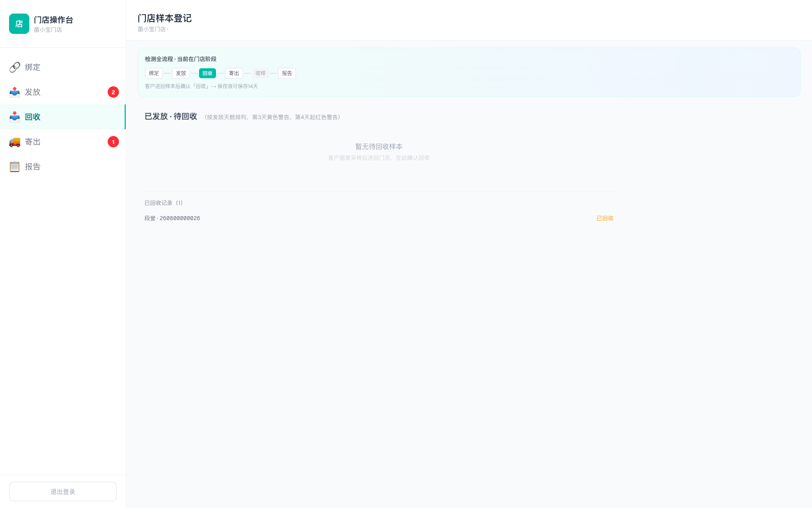The height and width of the screenshot is (508, 812).
Task: Click the link icon beside 绑定
Action: [15, 67]
